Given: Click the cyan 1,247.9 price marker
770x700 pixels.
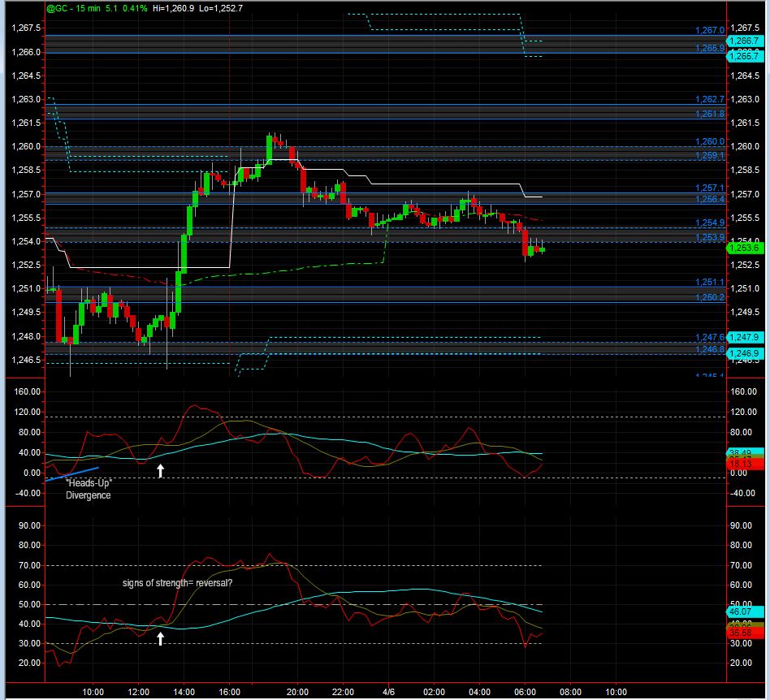Looking at the screenshot, I should coord(745,337).
